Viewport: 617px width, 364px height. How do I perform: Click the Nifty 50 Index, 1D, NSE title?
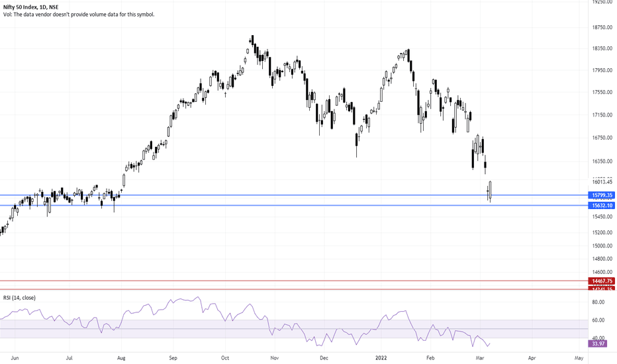click(x=30, y=7)
